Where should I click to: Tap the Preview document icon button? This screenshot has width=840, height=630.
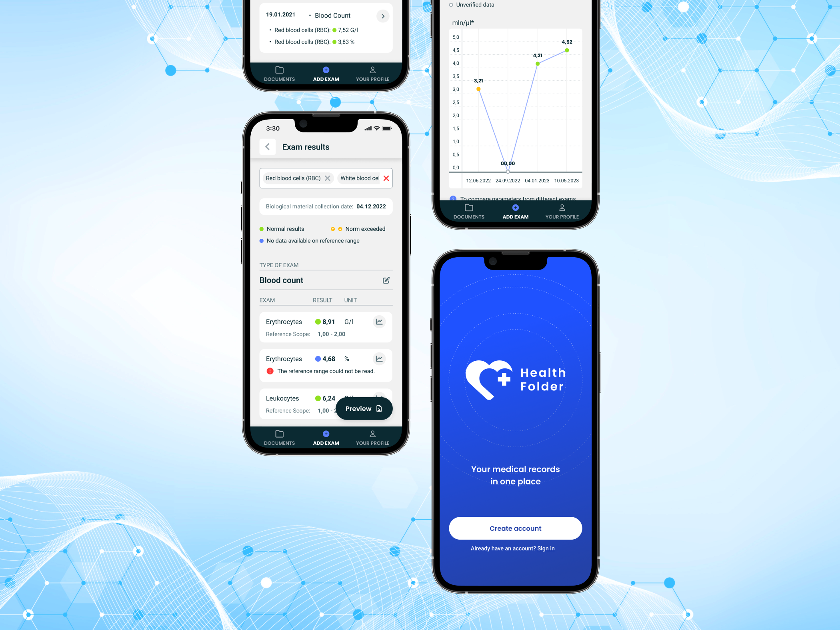(x=379, y=408)
